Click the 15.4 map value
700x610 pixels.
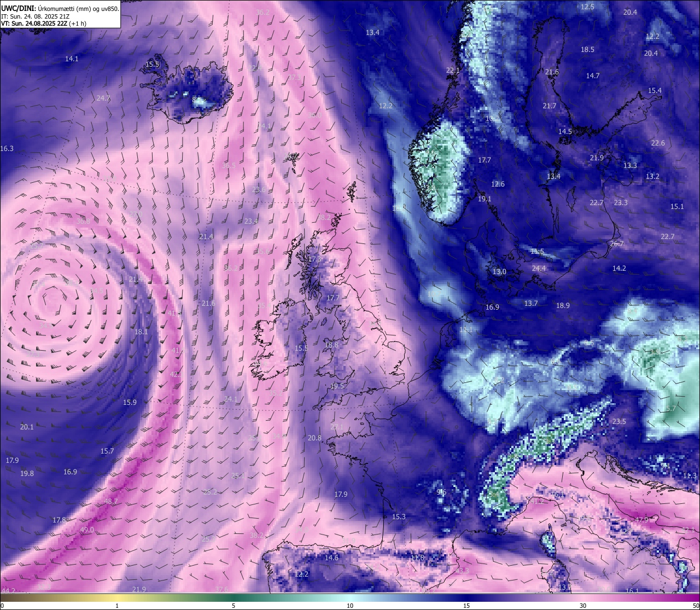[655, 90]
